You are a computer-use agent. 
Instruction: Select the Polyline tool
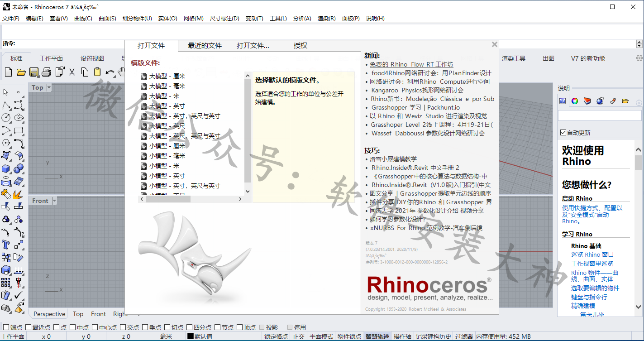click(x=6, y=105)
